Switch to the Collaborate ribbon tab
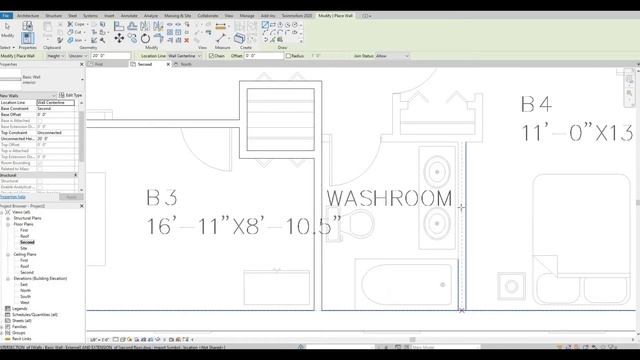 [208, 16]
